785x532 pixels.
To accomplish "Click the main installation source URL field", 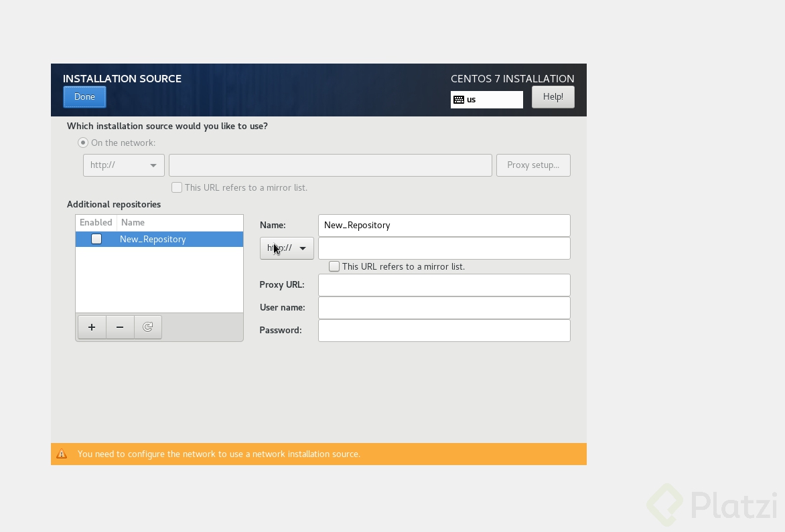I will click(x=330, y=165).
